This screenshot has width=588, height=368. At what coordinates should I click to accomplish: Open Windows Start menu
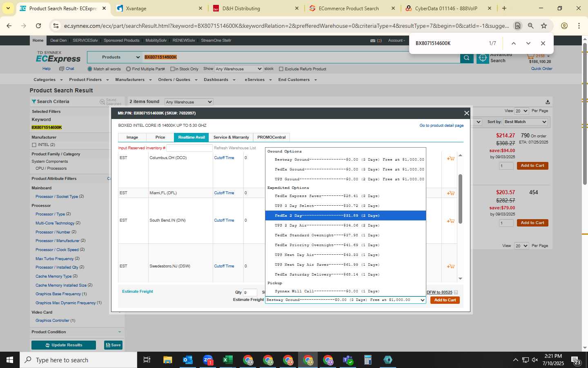[10, 360]
